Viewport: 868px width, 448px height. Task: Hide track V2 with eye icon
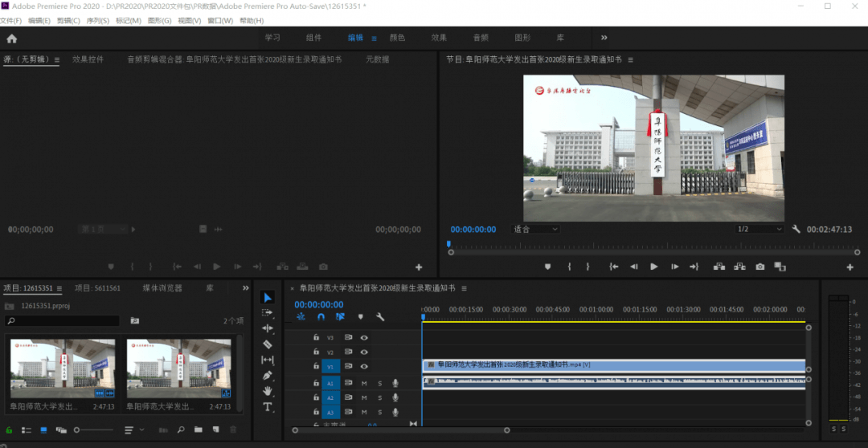coord(364,352)
